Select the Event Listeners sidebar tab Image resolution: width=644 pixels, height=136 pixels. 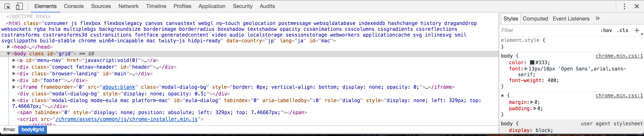click(x=571, y=19)
